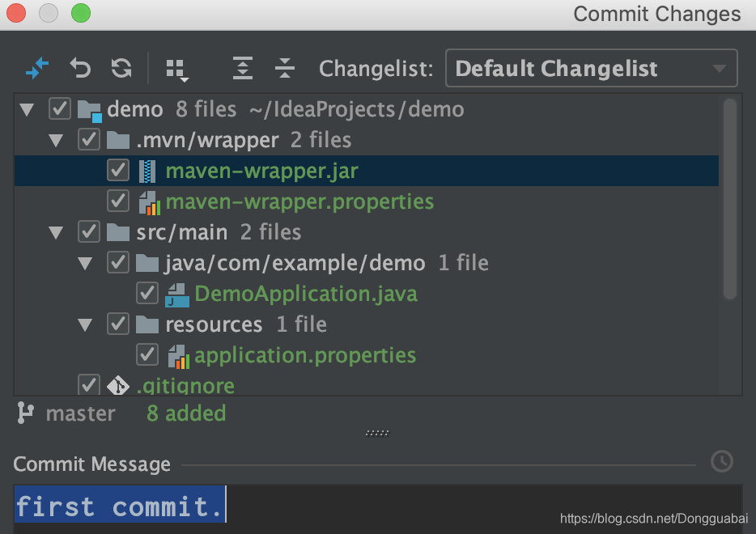Open commit message history via clock icon
756x534 pixels.
[x=721, y=461]
